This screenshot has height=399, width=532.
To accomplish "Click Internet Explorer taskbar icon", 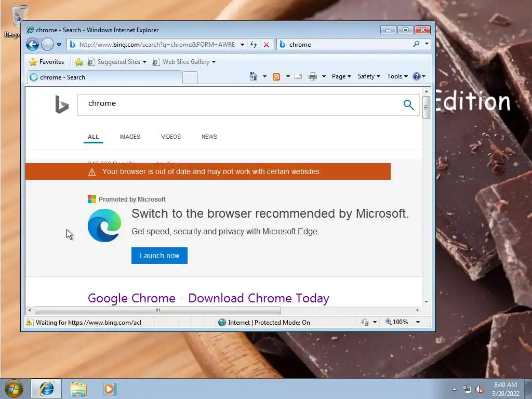I will 46,389.
